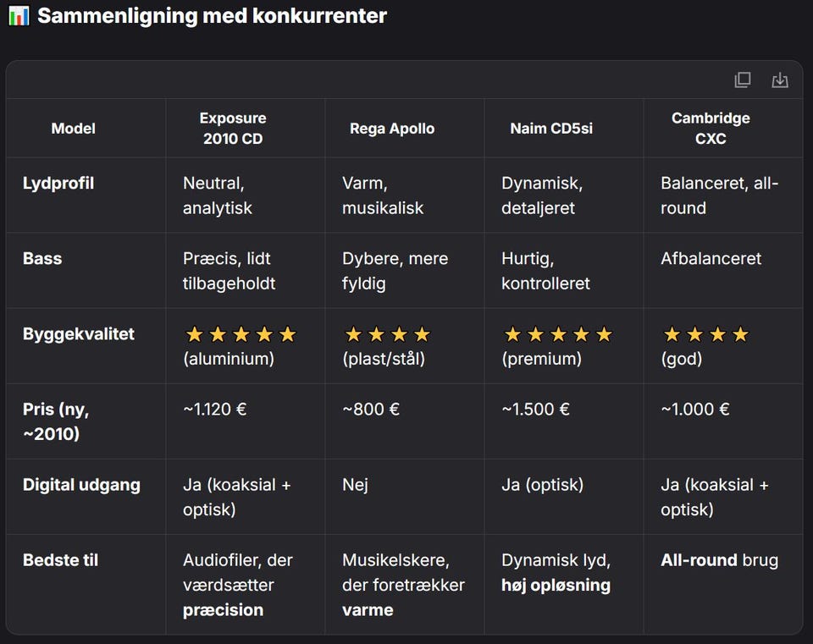Click the ~1.500 € price cell
The image size is (813, 644).
click(535, 410)
